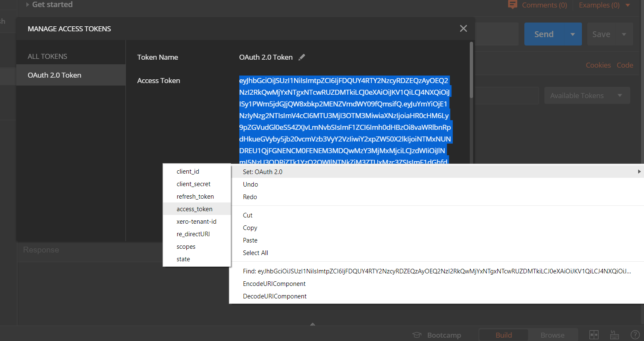Switch to the Browse tab
644x341 pixels.
[x=552, y=334]
